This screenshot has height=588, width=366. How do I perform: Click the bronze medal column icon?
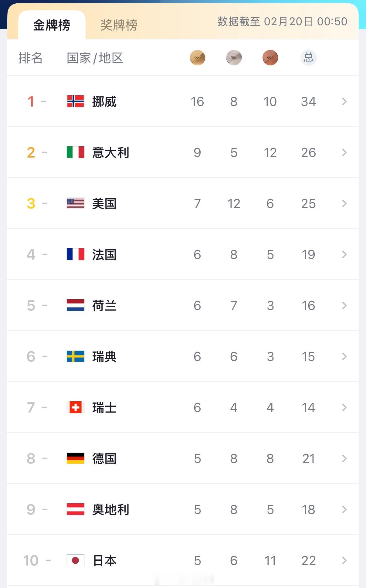270,58
